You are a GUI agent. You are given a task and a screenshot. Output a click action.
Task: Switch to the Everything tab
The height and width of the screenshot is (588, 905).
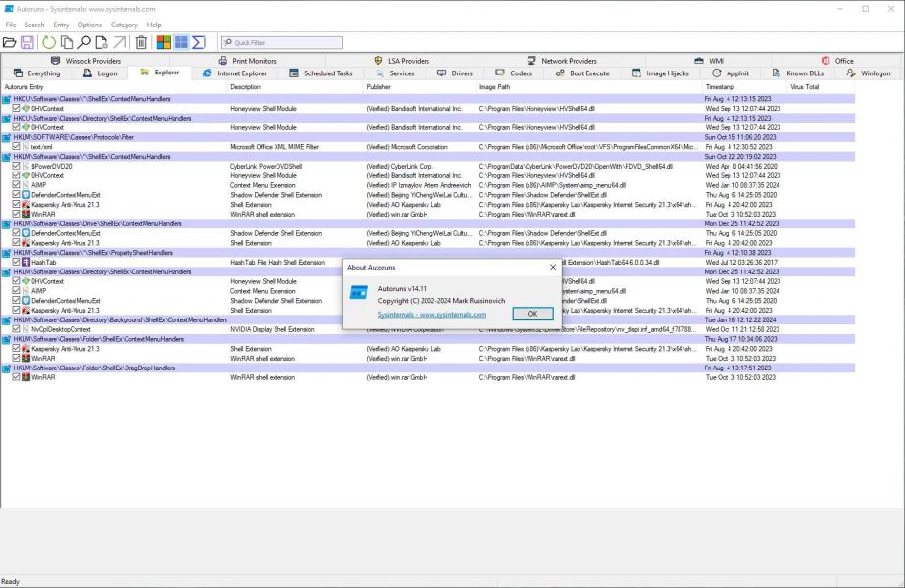coord(36,73)
